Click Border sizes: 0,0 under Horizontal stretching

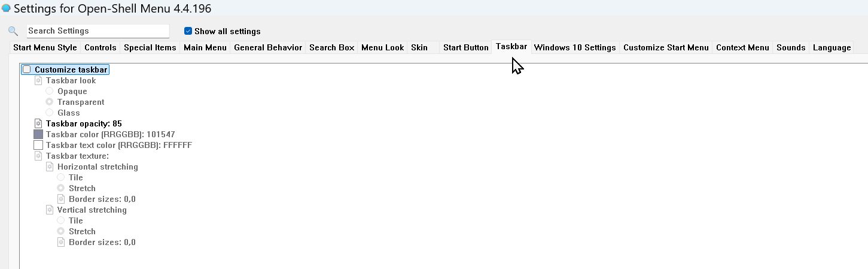pos(102,199)
